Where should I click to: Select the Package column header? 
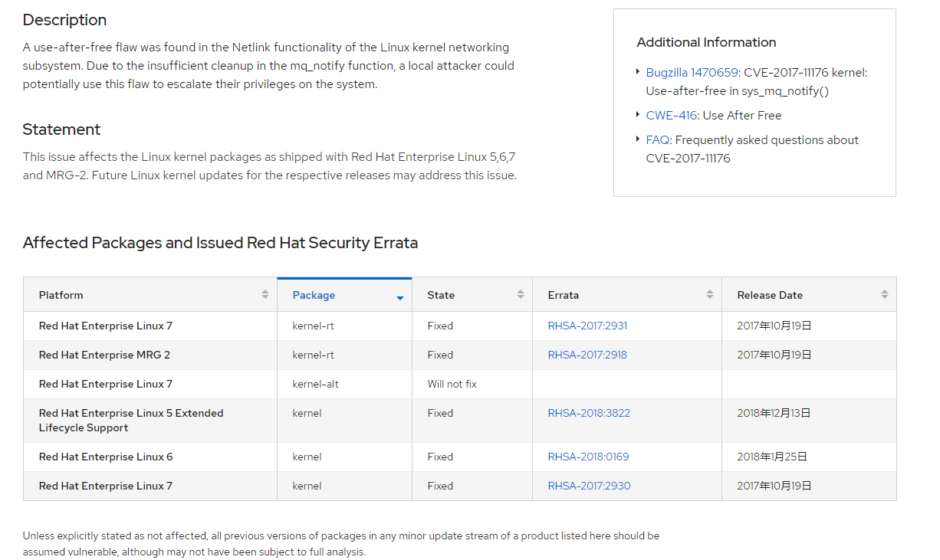[344, 295]
